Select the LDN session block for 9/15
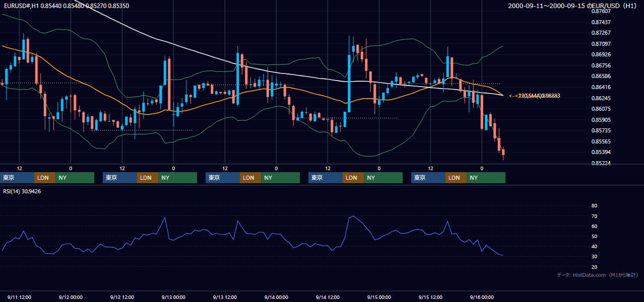This screenshot has width=644, height=302. [x=456, y=178]
